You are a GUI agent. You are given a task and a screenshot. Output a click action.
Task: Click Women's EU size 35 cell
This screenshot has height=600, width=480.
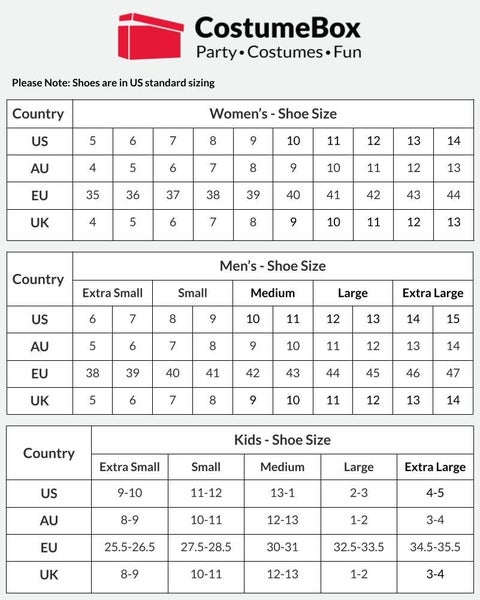coord(93,195)
